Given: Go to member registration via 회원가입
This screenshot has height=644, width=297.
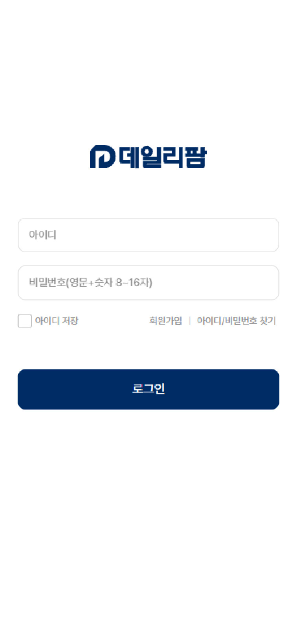Looking at the screenshot, I should coord(165,321).
